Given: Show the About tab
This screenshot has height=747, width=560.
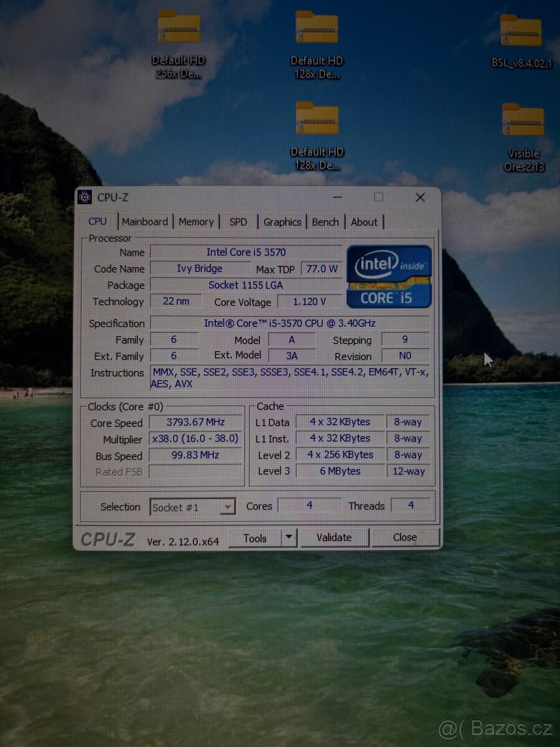Looking at the screenshot, I should (x=364, y=222).
